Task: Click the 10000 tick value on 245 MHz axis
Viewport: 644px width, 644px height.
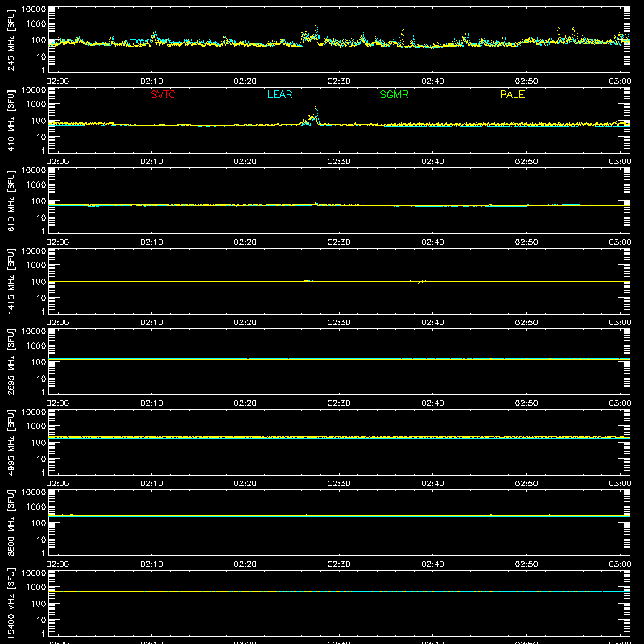Action: point(34,10)
